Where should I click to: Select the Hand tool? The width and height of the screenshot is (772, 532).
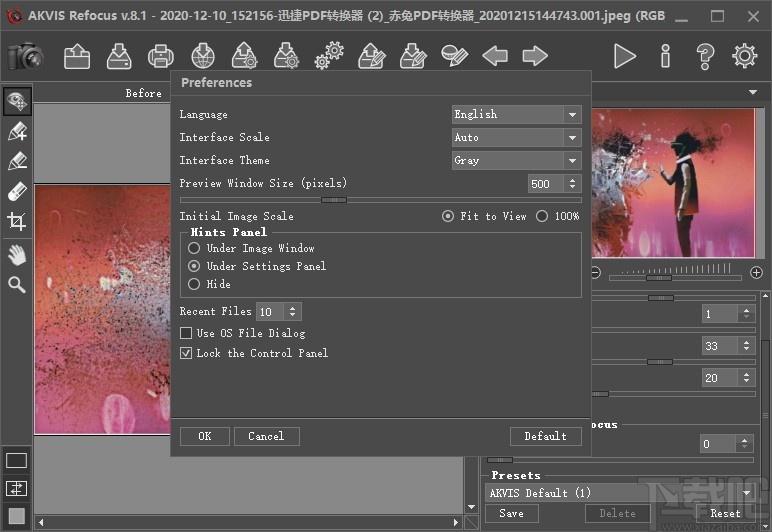(x=16, y=254)
